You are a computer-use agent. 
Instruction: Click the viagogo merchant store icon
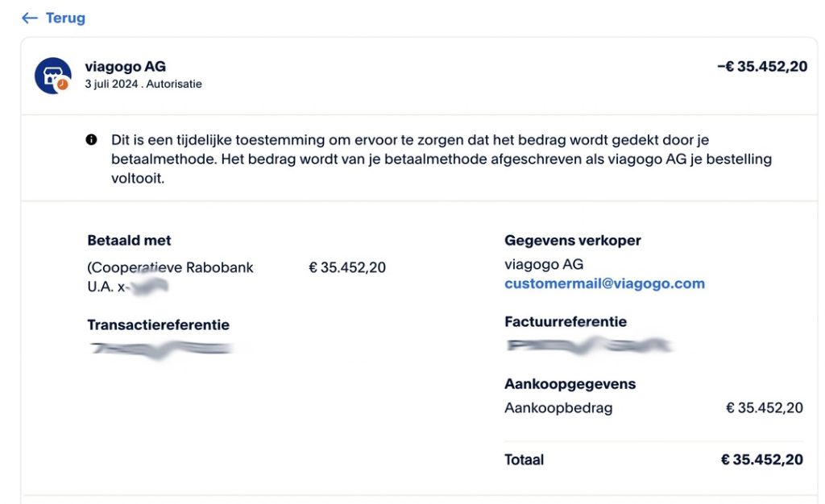point(53,76)
